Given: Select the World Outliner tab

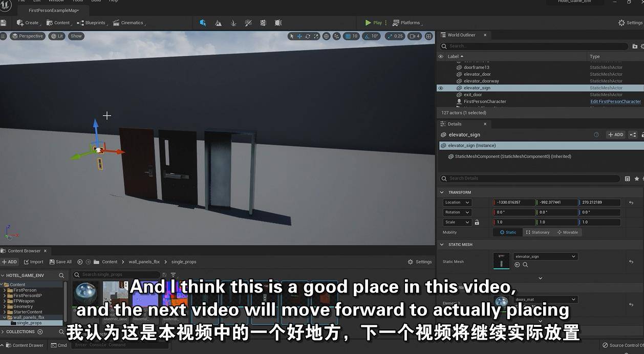Looking at the screenshot, I should pyautogui.click(x=462, y=35).
